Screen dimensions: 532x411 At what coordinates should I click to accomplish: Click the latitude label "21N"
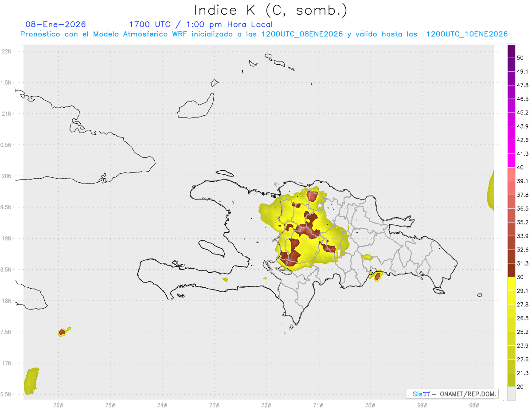point(7,114)
